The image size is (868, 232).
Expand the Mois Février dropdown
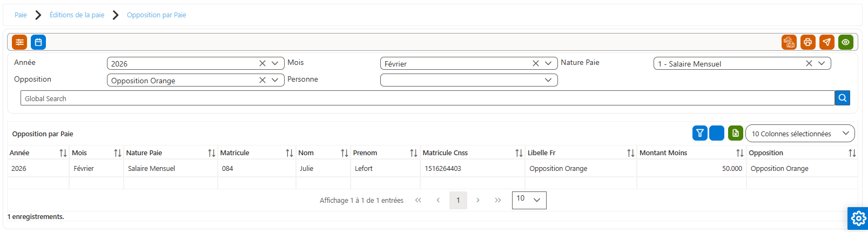click(548, 63)
